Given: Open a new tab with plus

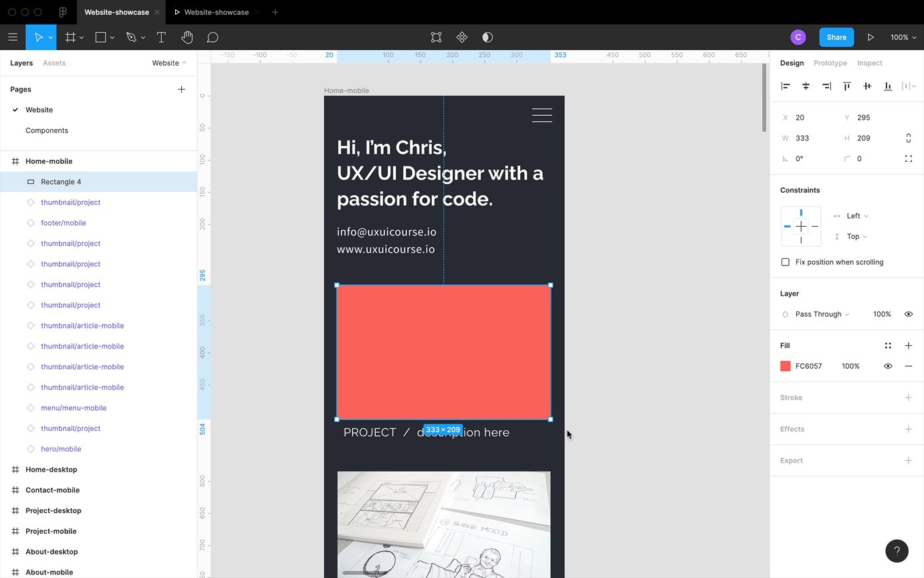Looking at the screenshot, I should point(275,12).
